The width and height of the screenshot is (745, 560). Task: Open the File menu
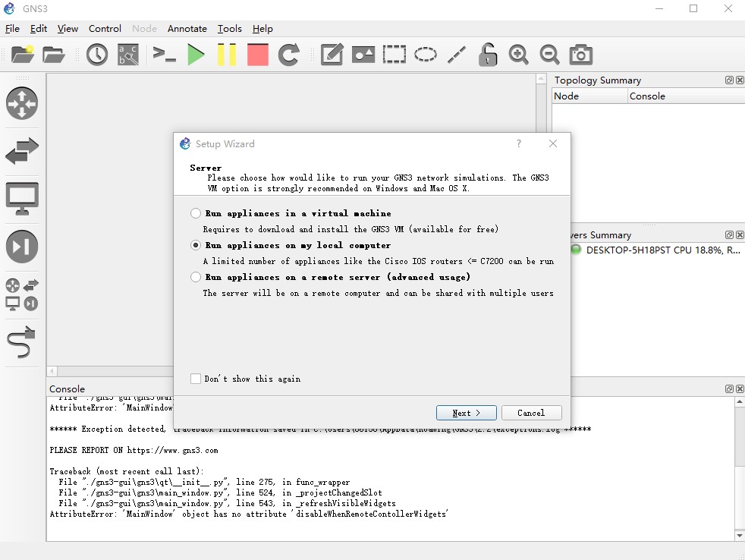(x=12, y=29)
